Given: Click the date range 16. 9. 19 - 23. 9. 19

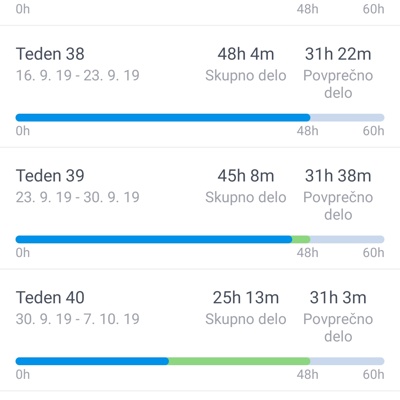Looking at the screenshot, I should click(x=78, y=75).
